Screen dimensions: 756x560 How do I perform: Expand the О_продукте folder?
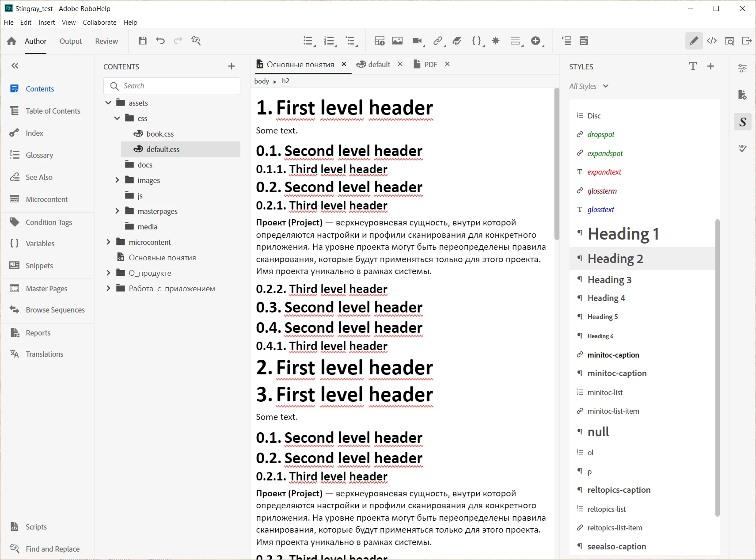point(108,273)
